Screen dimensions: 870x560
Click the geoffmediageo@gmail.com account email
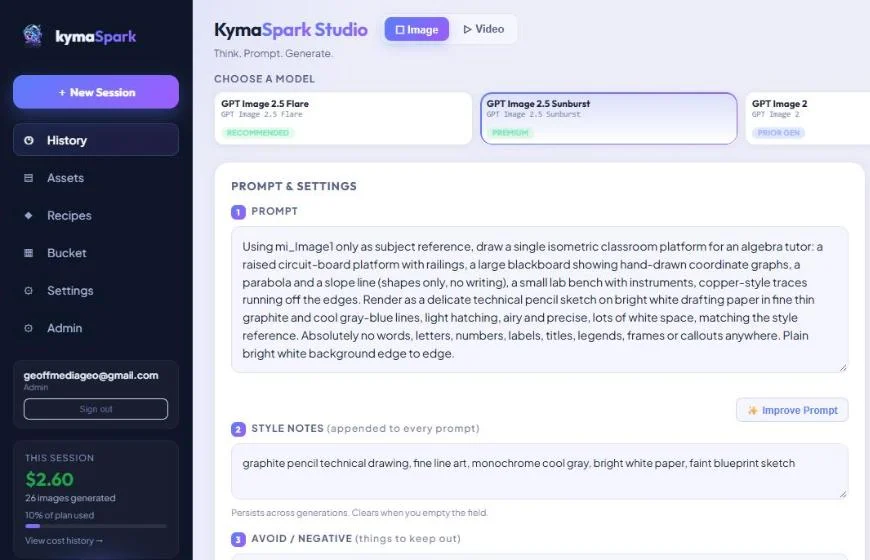91,375
